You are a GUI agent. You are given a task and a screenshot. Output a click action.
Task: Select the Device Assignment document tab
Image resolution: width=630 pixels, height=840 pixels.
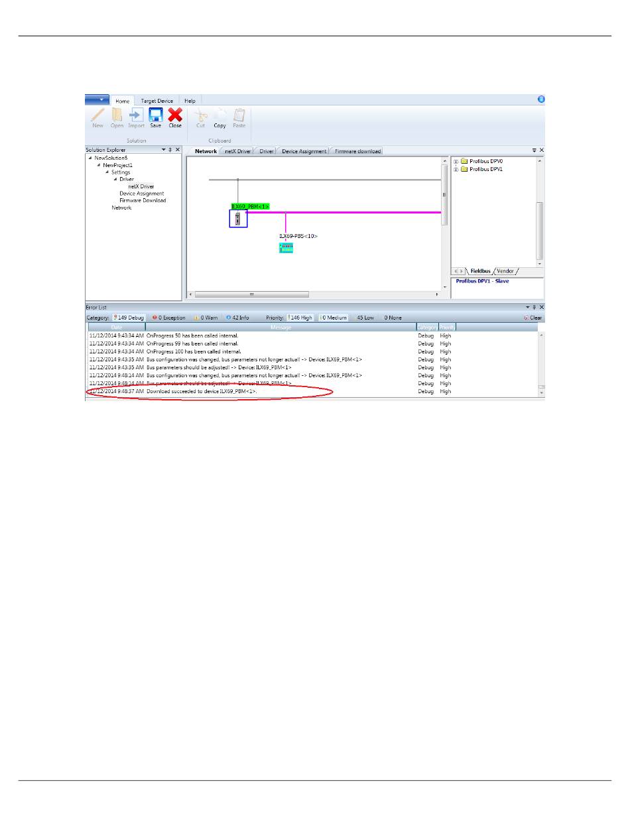point(304,151)
